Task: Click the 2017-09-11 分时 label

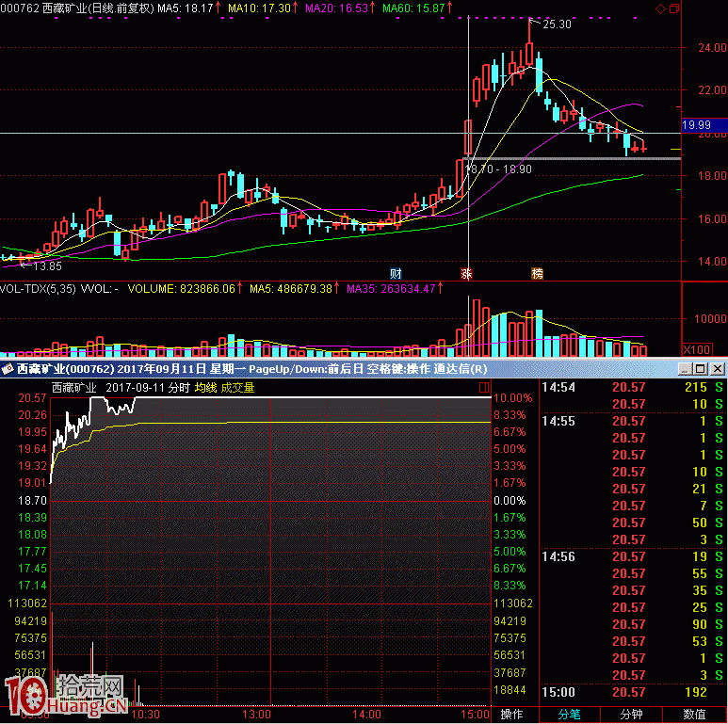Action: click(x=148, y=388)
